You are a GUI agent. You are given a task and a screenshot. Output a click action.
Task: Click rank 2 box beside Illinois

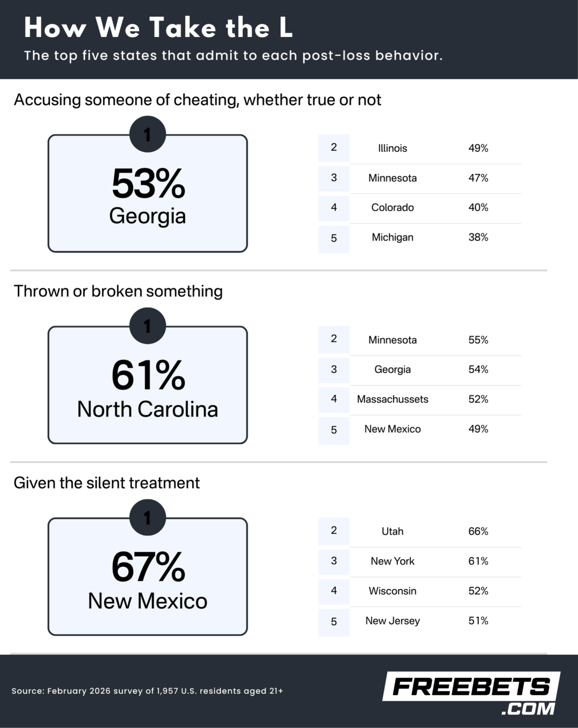pyautogui.click(x=334, y=148)
